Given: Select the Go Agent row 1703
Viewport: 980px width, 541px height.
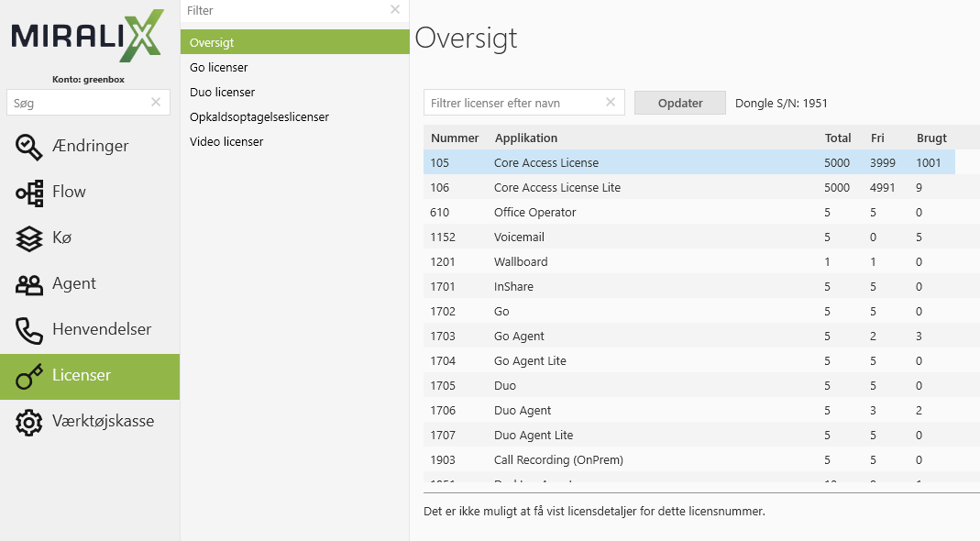Looking at the screenshot, I should 688,336.
